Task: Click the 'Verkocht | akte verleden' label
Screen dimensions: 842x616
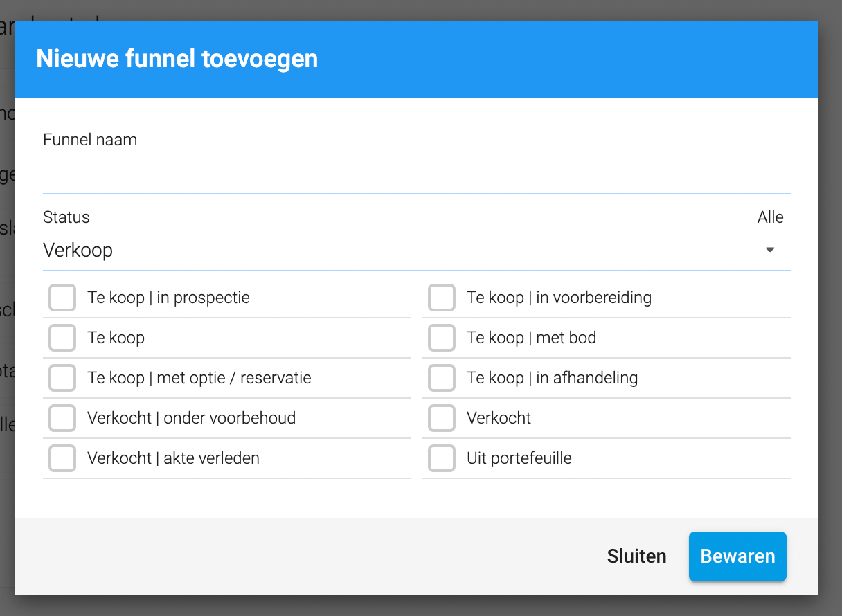Action: coord(173,459)
